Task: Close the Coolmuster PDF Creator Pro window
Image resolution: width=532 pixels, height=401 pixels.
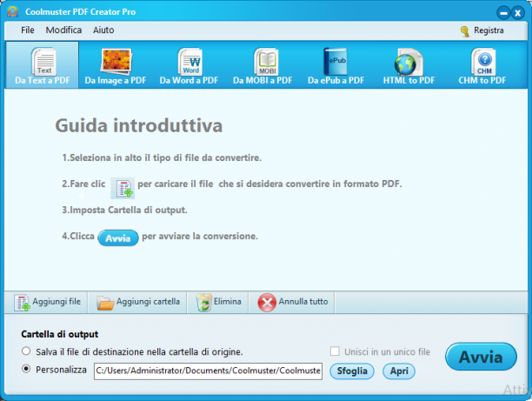Action: tap(518, 13)
